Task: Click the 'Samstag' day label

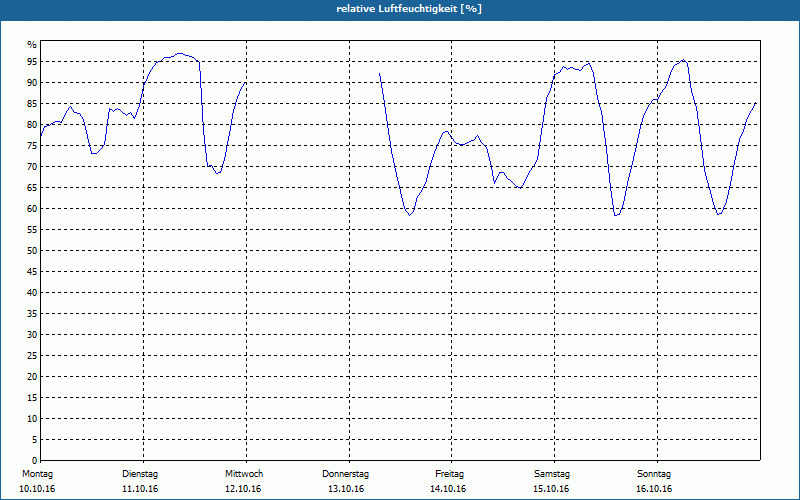Action: tap(552, 474)
